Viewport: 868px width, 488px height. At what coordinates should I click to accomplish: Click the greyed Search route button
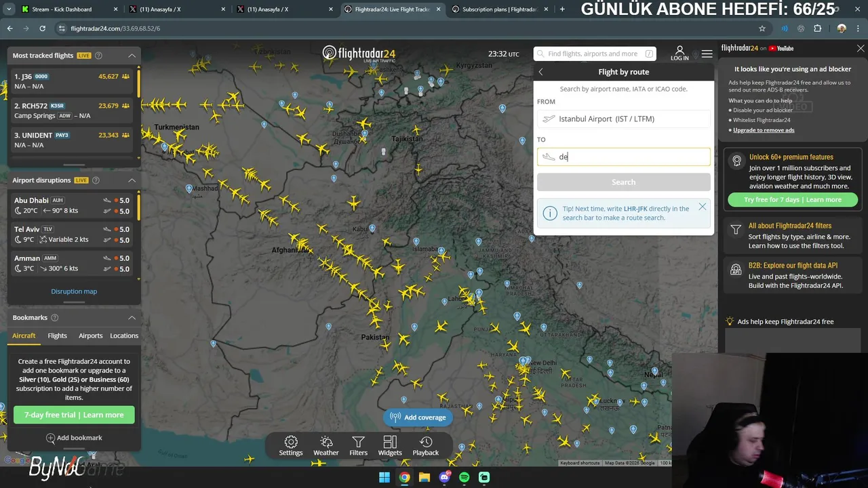coord(624,182)
